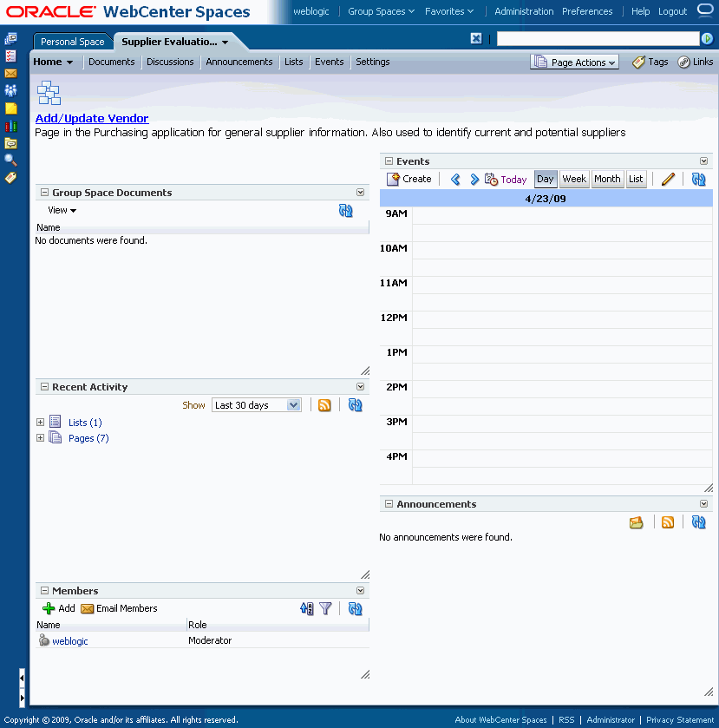Screen dimensions: 719x728
Task: Switch Events calendar to List view
Action: pos(636,180)
